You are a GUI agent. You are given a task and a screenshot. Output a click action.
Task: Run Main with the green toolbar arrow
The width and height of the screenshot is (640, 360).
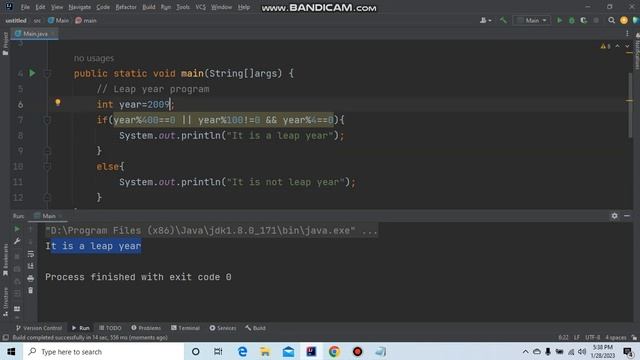[x=560, y=20]
